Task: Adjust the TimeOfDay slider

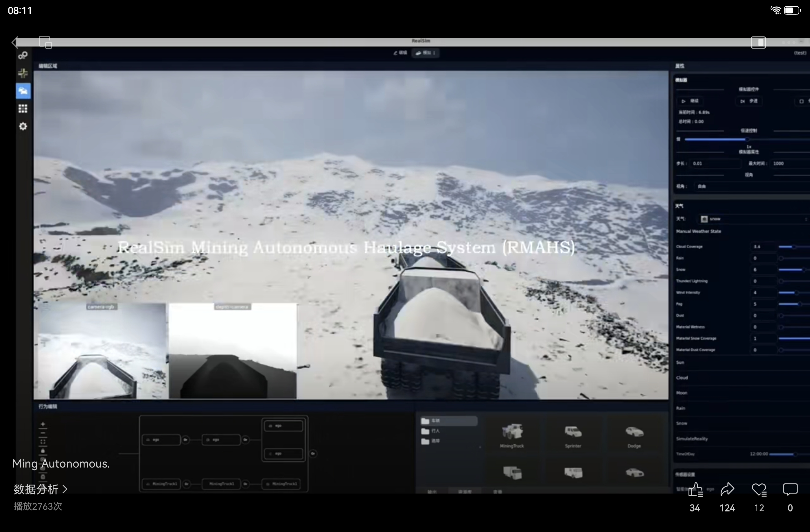Action: tap(789, 454)
